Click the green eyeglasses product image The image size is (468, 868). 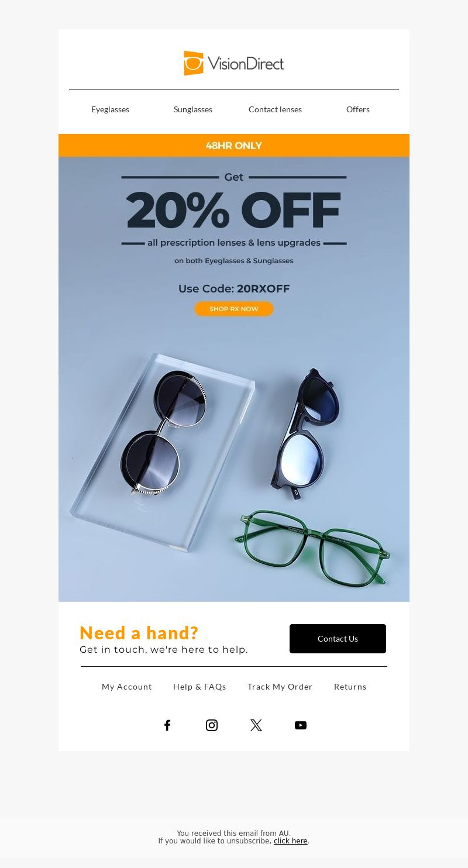(x=312, y=547)
